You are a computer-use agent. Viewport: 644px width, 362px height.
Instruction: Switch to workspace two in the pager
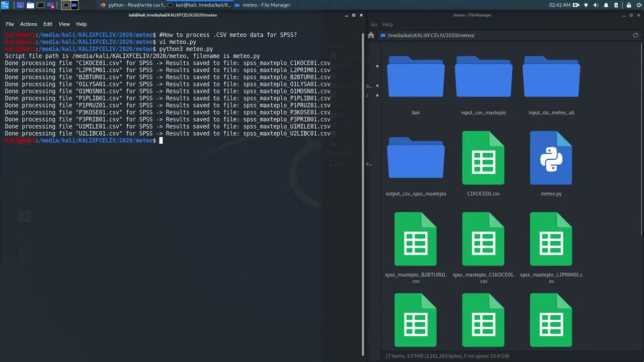point(74,5)
